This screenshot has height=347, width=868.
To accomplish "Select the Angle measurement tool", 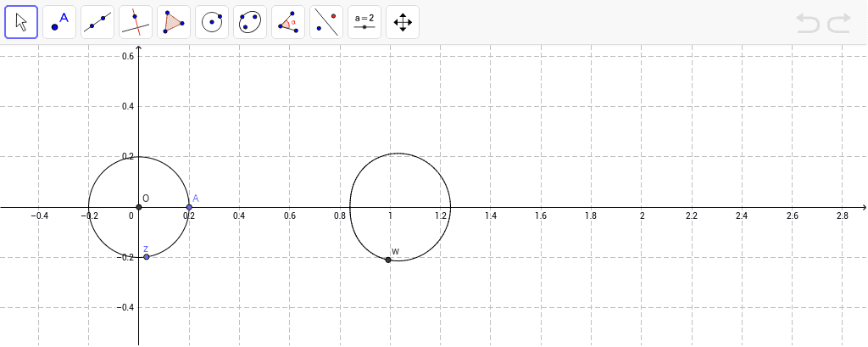I will (x=288, y=22).
